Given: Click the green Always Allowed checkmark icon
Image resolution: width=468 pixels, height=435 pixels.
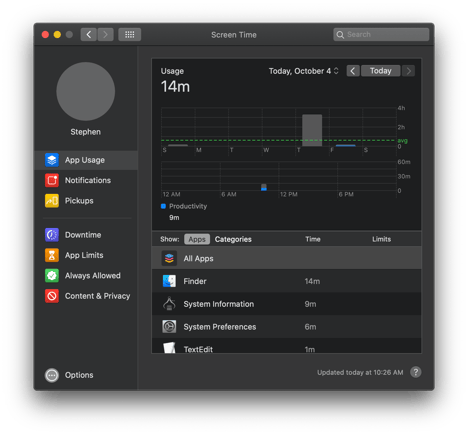Looking at the screenshot, I should click(52, 276).
